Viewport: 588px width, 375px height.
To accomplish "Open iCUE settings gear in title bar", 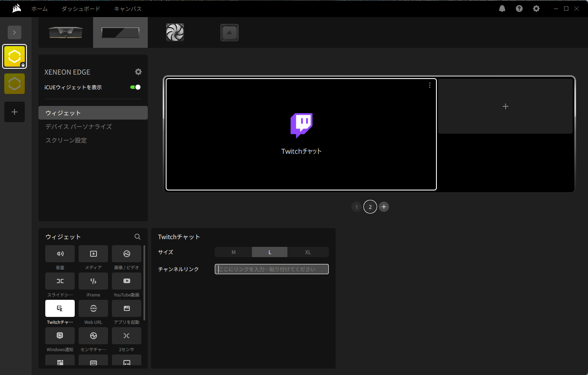I will pos(536,9).
